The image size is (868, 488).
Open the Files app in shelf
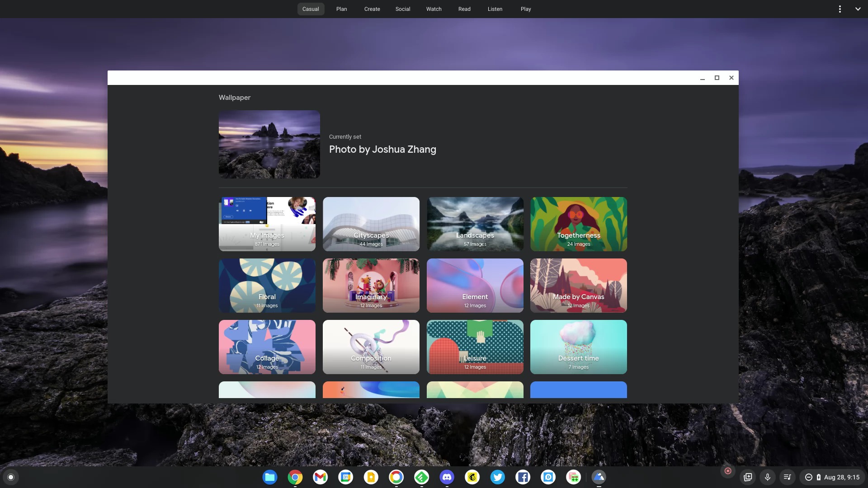coord(270,477)
